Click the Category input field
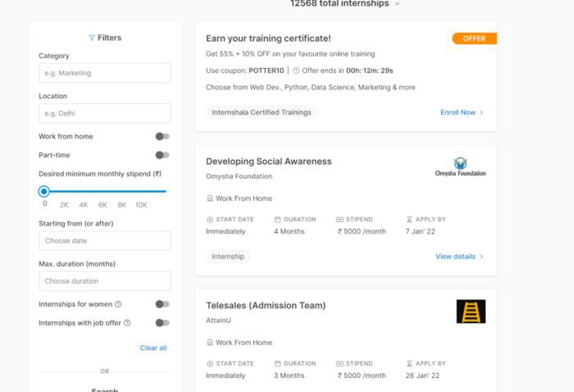The height and width of the screenshot is (392, 574). pos(105,73)
